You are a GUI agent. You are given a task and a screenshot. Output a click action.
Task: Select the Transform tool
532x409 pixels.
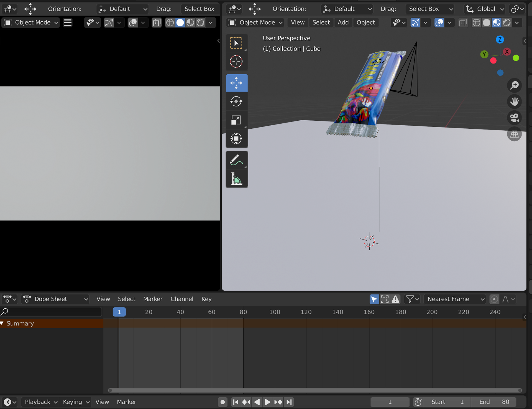[236, 138]
